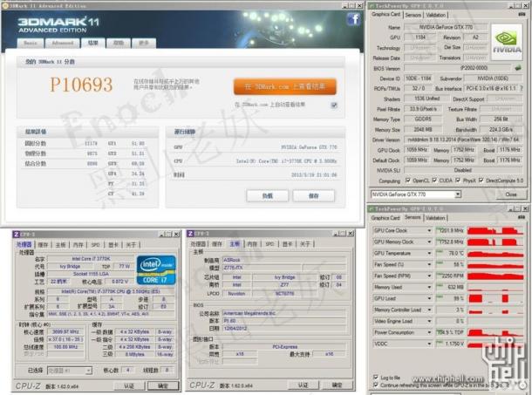Toggle the Continue refreshing checkbox
The width and height of the screenshot is (532, 395).
[x=376, y=385]
